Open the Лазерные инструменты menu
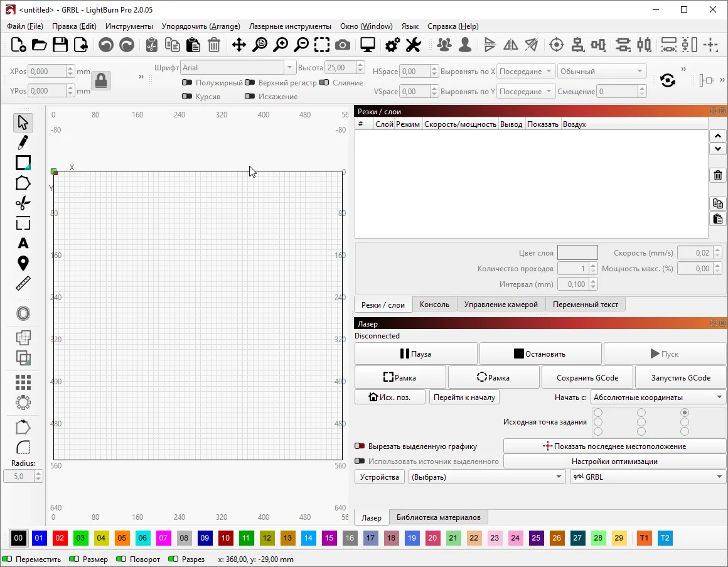 pos(290,26)
